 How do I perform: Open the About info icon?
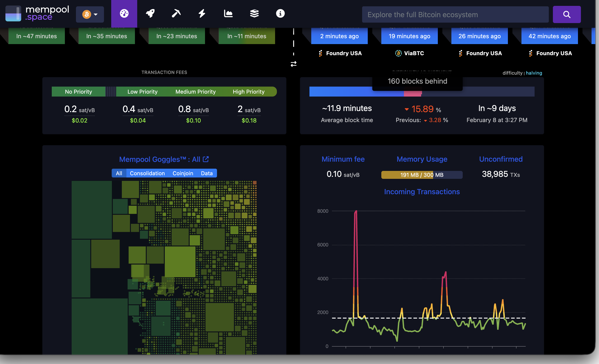pos(280,13)
